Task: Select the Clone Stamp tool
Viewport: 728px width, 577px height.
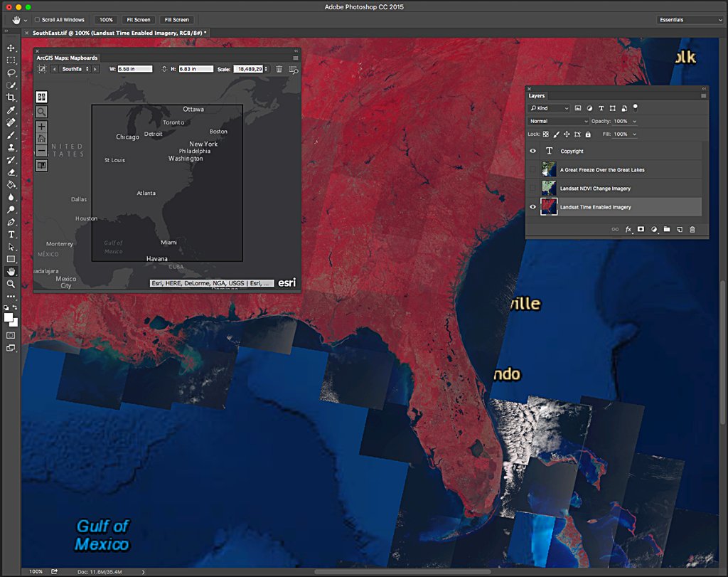Action: [11, 148]
